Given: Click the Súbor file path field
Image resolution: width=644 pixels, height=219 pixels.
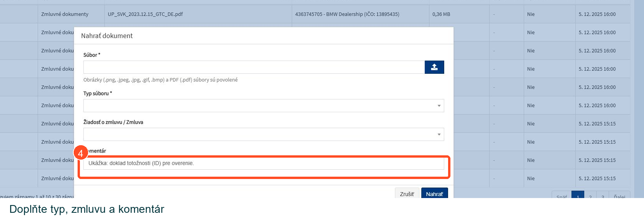Looking at the screenshot, I should point(254,67).
